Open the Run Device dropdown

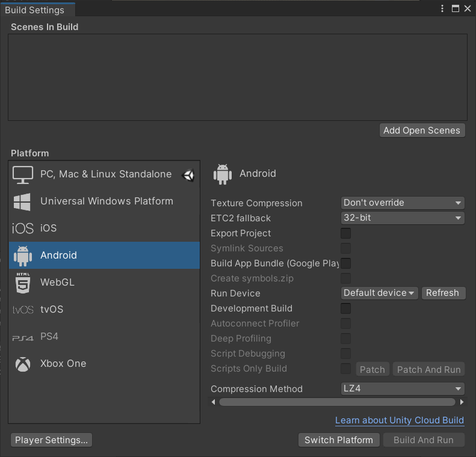380,293
